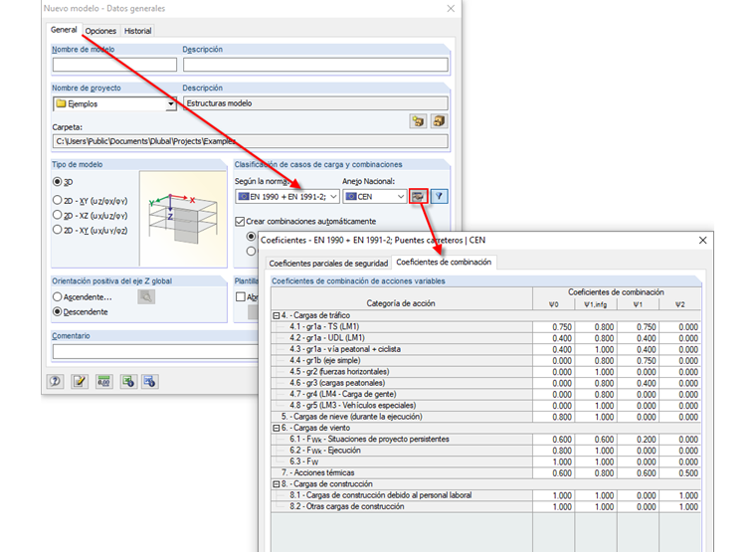Open the coefficients edit icon next to CEN

(418, 196)
